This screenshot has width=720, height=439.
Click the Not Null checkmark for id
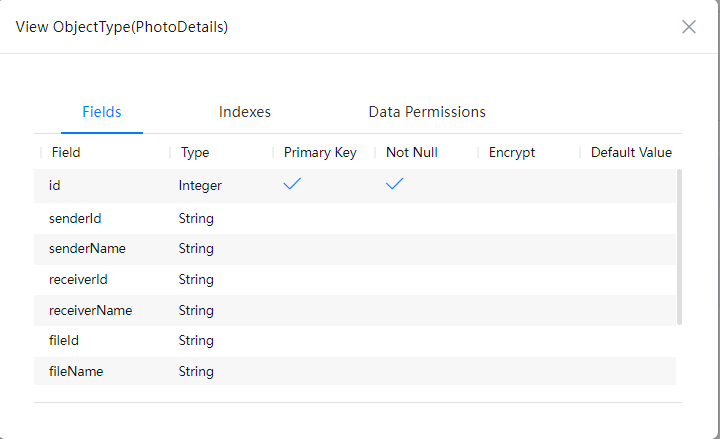[395, 184]
